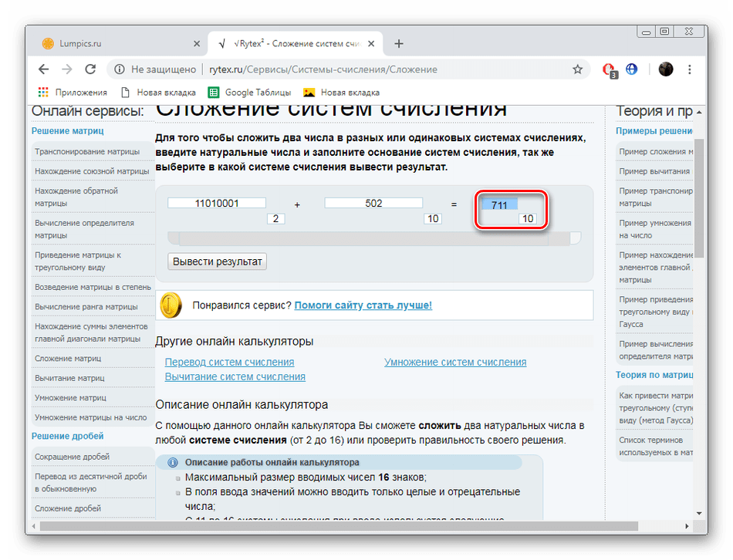Click the grey progress bar under the calculator
Viewport: 733px width, 560px height.
374,238
